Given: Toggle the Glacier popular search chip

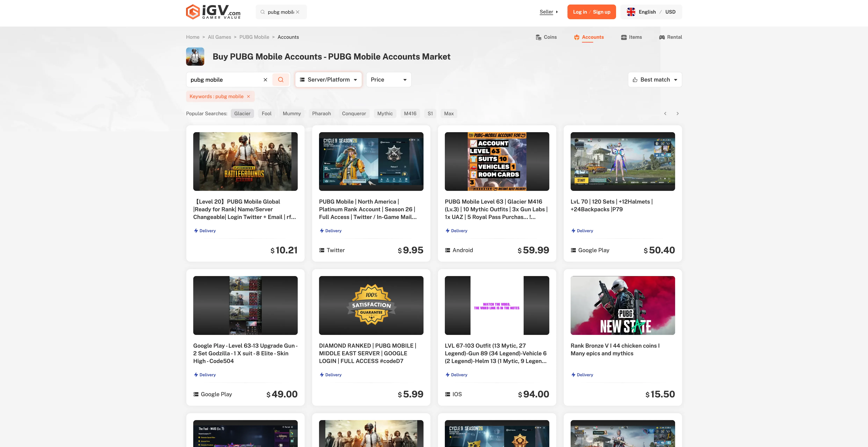Looking at the screenshot, I should pyautogui.click(x=242, y=113).
